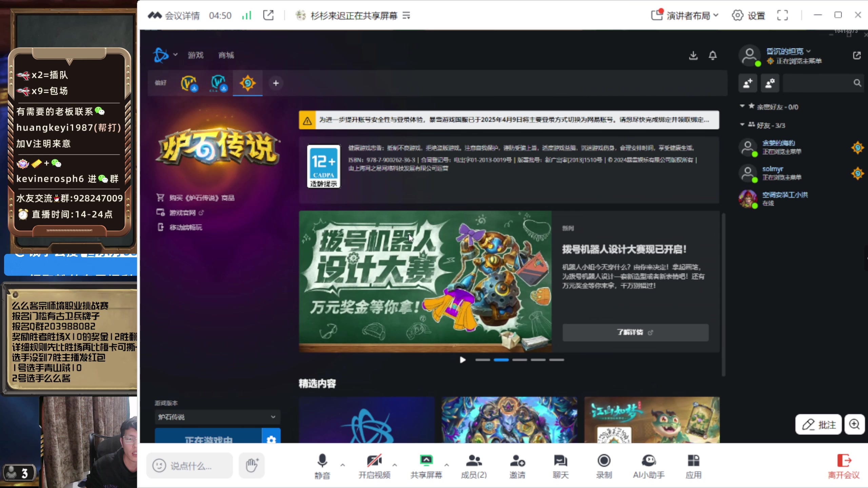
Task: Click the 邀请 invite icon
Action: [x=517, y=466]
